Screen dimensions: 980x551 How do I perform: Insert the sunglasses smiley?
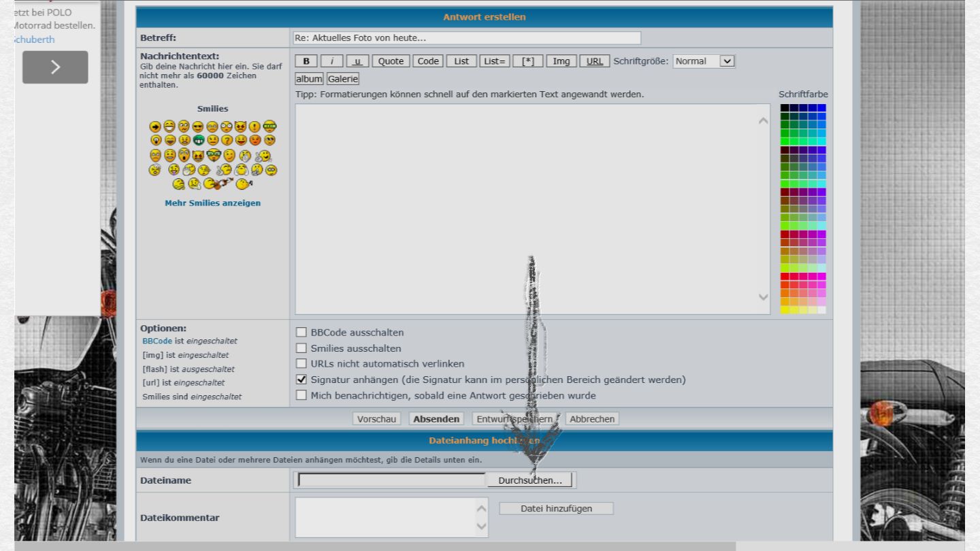click(x=198, y=127)
